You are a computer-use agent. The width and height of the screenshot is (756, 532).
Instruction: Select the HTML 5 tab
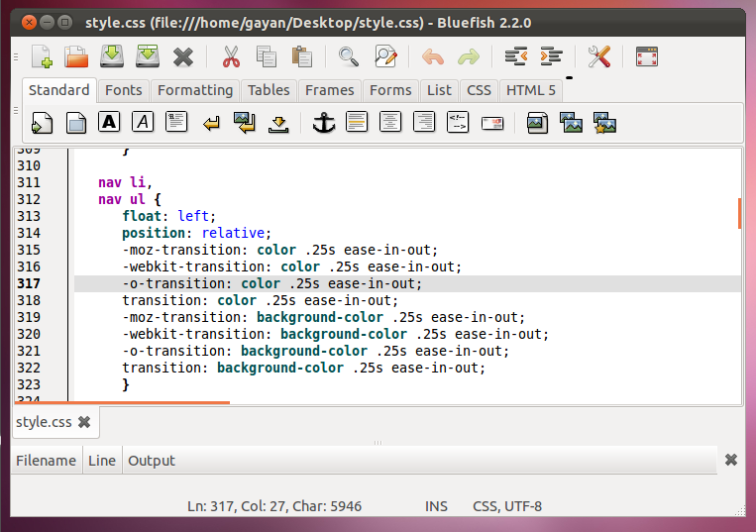(531, 90)
